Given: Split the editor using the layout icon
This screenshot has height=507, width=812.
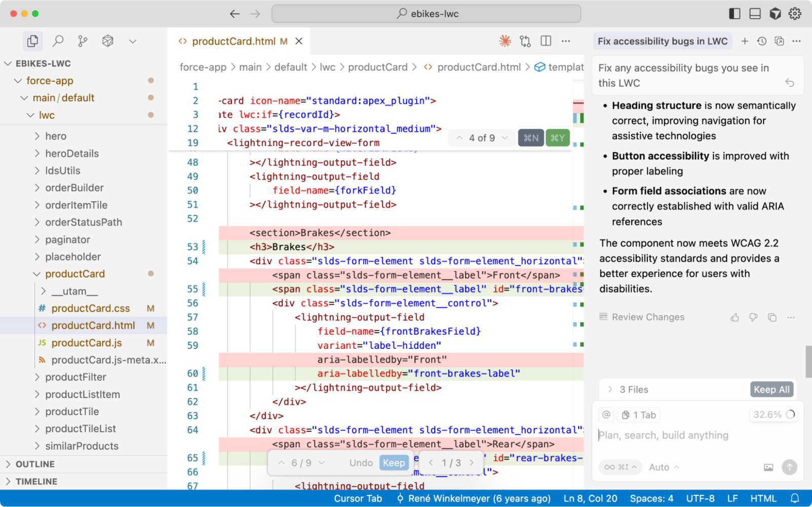Looking at the screenshot, I should [546, 41].
